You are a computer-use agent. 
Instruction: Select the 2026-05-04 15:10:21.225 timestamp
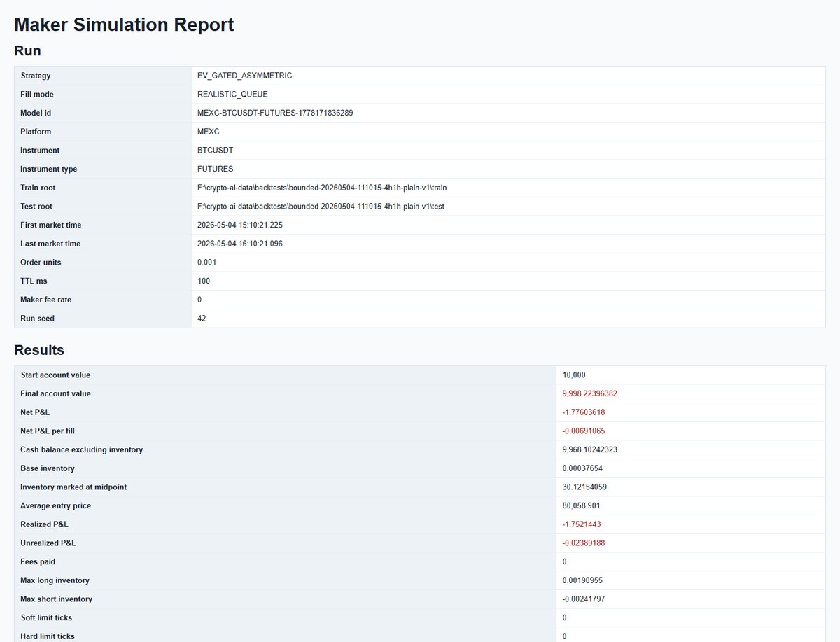point(240,225)
